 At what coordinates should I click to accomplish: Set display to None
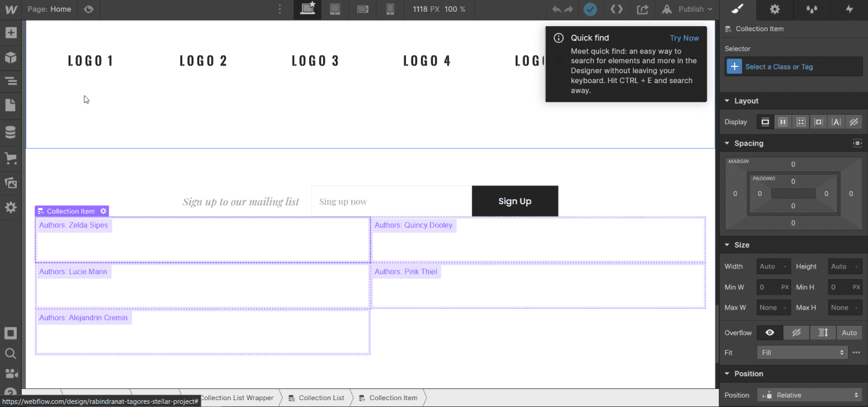[x=854, y=122]
